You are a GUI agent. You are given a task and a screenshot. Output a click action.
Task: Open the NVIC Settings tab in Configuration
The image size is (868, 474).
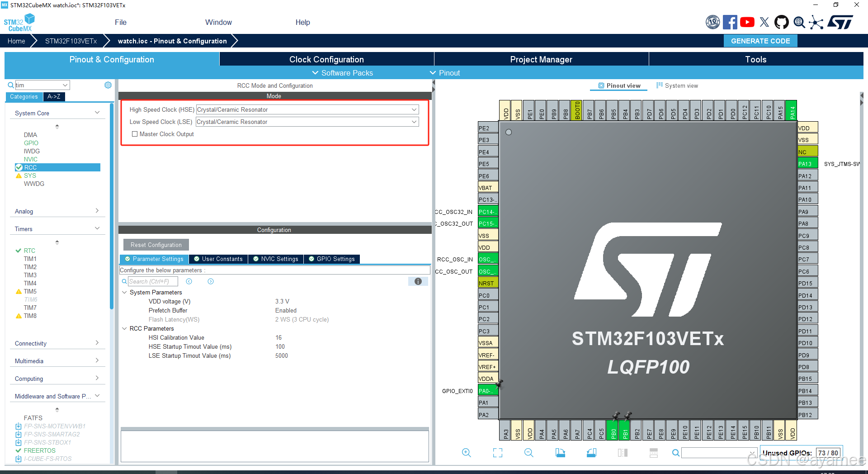click(x=276, y=259)
